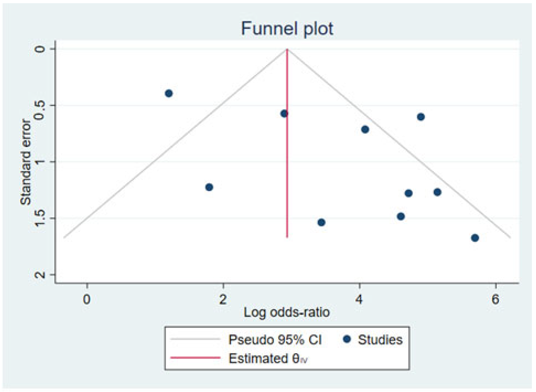Image resolution: width=536 pixels, height=392 pixels.
Task: Select the study dot outside the right funnel line
Action: (421, 117)
